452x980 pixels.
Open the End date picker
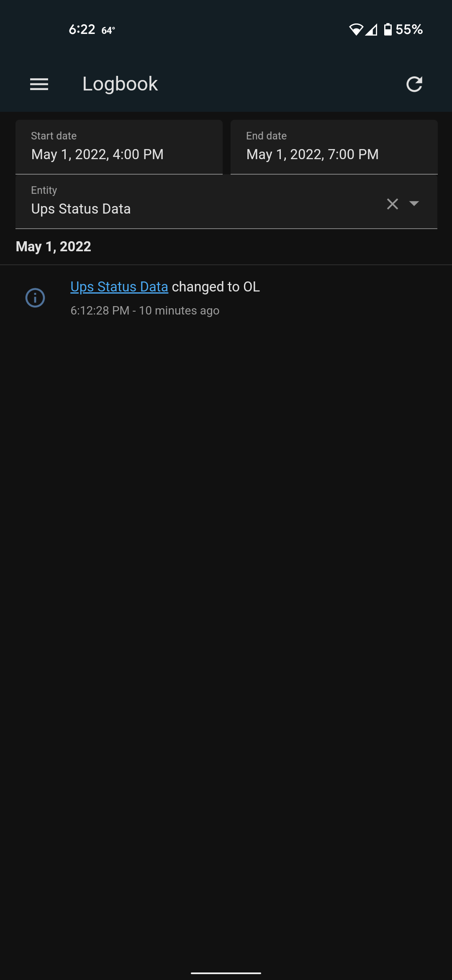334,147
